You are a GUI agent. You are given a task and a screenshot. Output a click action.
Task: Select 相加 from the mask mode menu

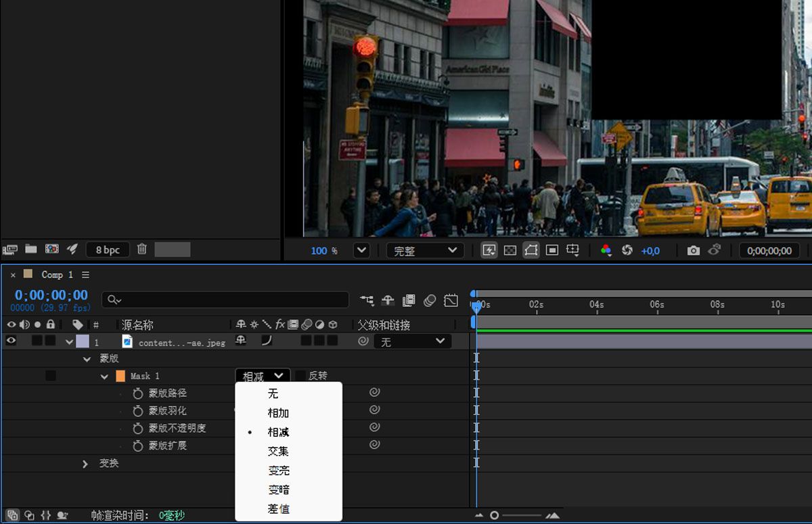[x=277, y=413]
